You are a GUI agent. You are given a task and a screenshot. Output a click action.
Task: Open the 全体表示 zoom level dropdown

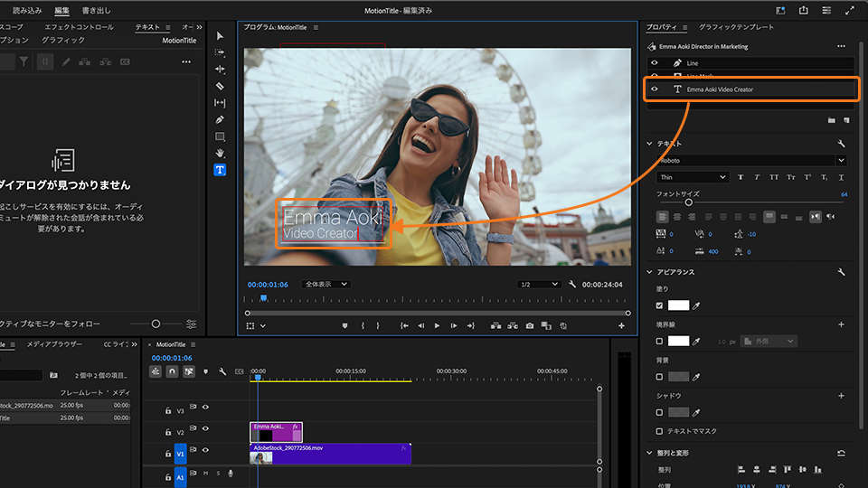(325, 284)
